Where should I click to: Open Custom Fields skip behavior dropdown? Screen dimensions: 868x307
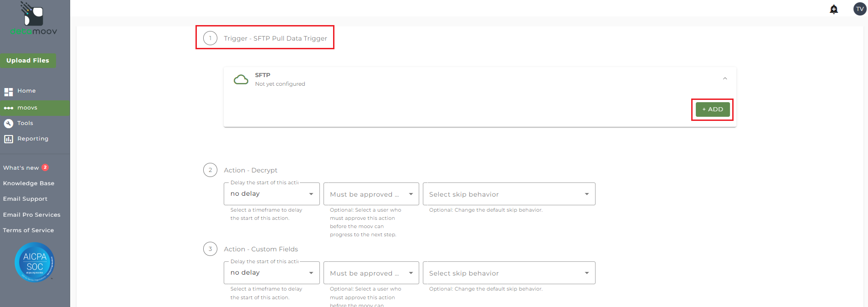(508, 273)
